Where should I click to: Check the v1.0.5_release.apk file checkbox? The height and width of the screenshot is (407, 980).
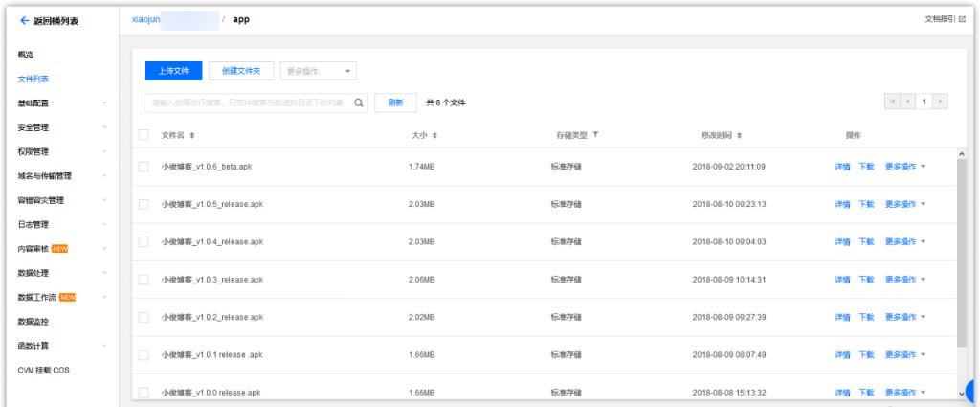point(144,204)
